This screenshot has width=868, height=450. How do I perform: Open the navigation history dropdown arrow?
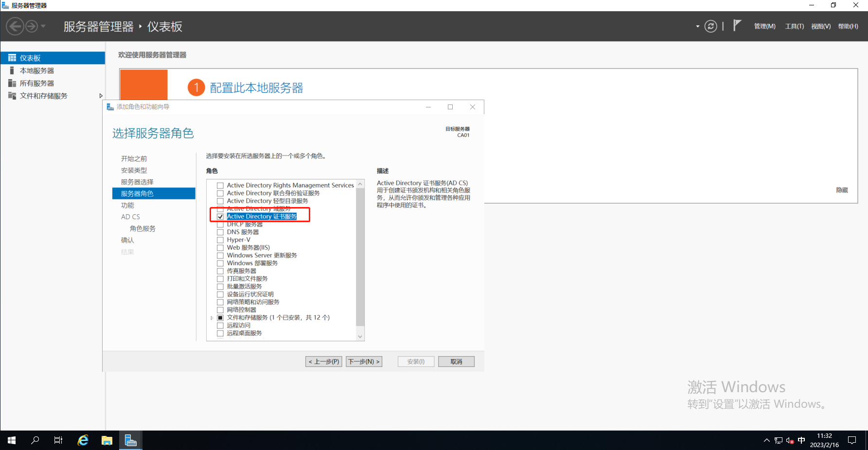[x=43, y=26]
